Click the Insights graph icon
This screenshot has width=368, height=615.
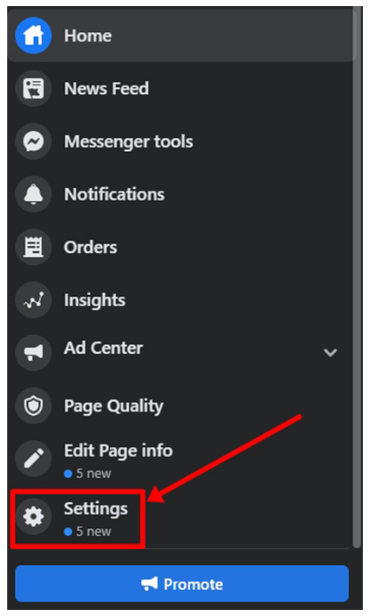pyautogui.click(x=33, y=300)
